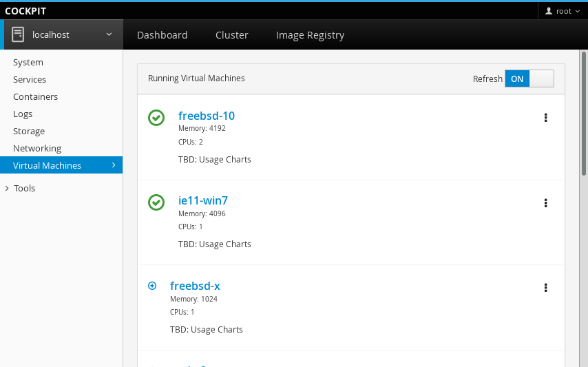Select Storage in the sidebar menu
This screenshot has width=588, height=367.
(x=29, y=131)
